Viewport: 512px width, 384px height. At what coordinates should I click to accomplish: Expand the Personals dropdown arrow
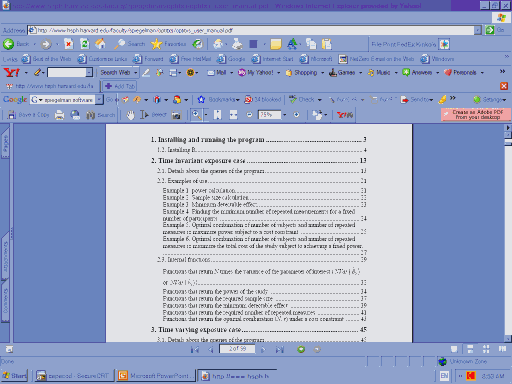(x=482, y=72)
